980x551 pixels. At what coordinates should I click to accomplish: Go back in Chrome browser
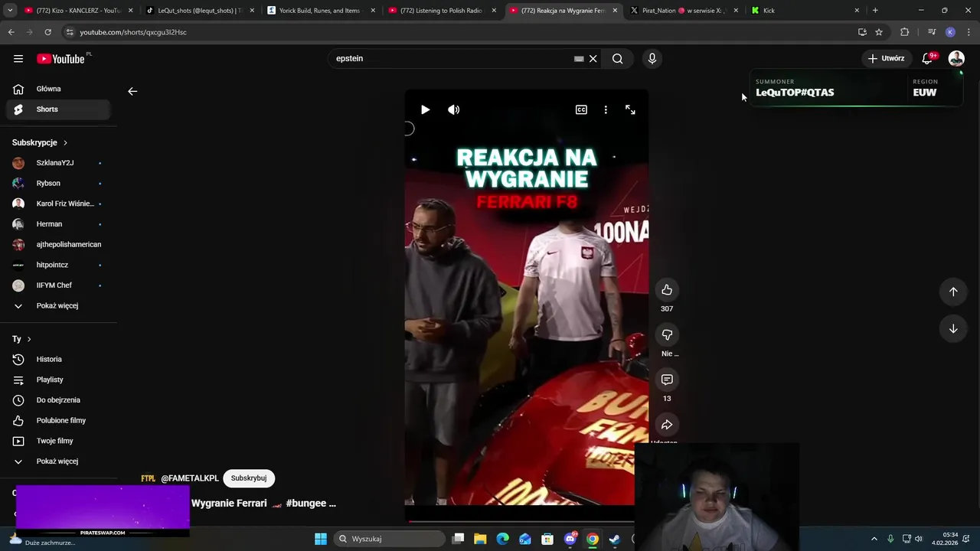click(11, 32)
